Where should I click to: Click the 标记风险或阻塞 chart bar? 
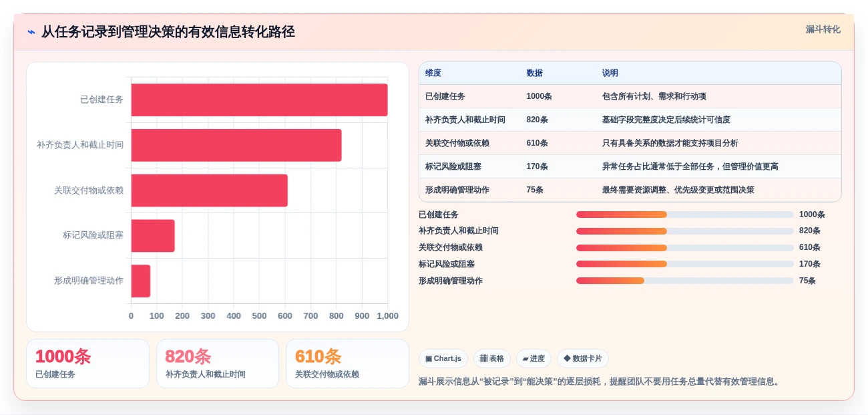coord(153,236)
